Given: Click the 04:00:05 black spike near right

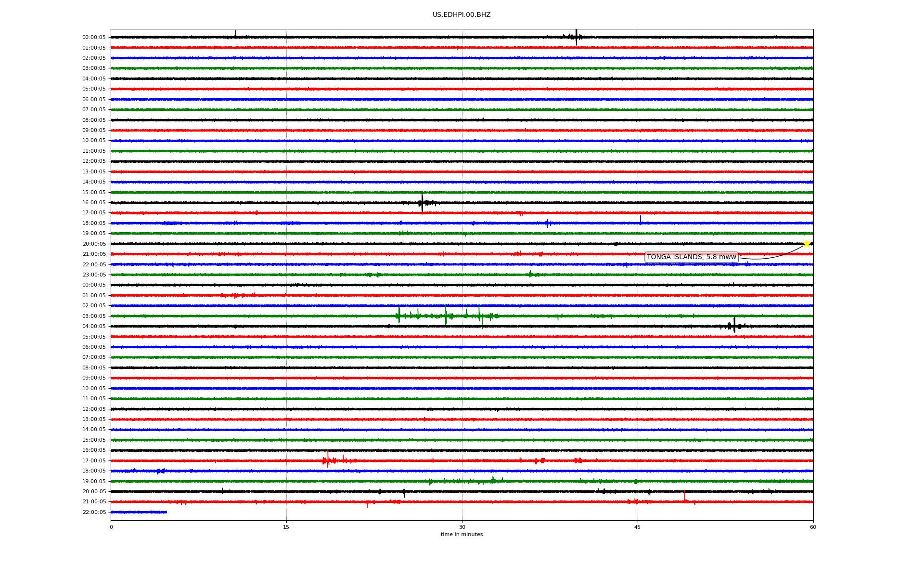Looking at the screenshot, I should coord(734,325).
